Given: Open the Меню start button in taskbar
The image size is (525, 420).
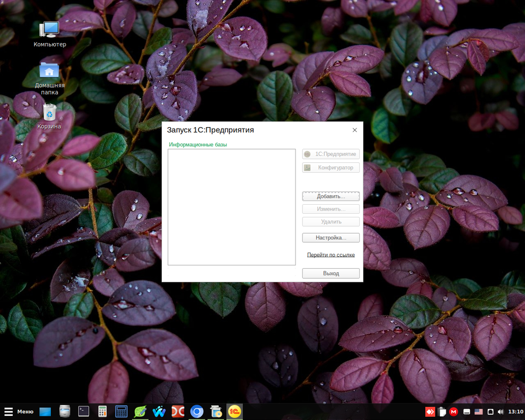Looking at the screenshot, I should (19, 412).
